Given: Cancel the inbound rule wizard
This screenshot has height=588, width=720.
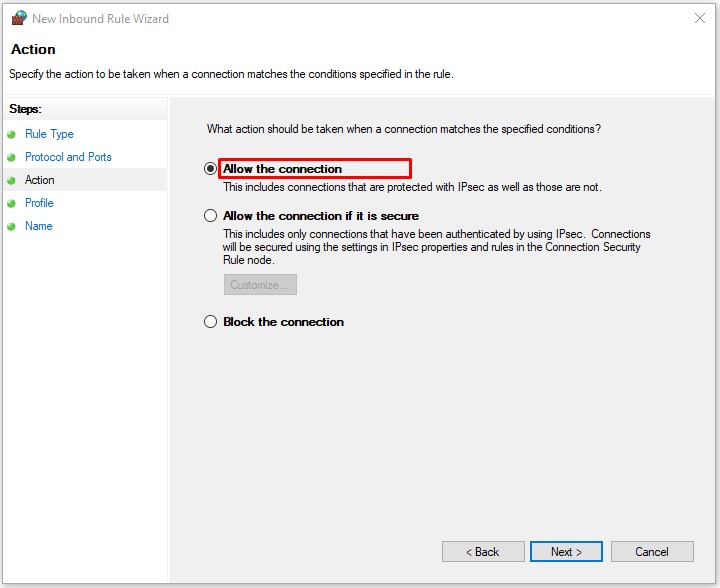Looking at the screenshot, I should click(x=652, y=552).
